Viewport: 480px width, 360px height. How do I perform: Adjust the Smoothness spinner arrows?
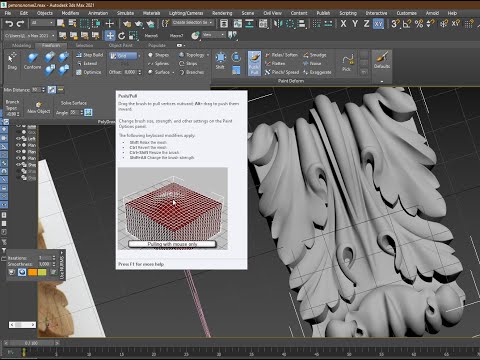click(54, 264)
